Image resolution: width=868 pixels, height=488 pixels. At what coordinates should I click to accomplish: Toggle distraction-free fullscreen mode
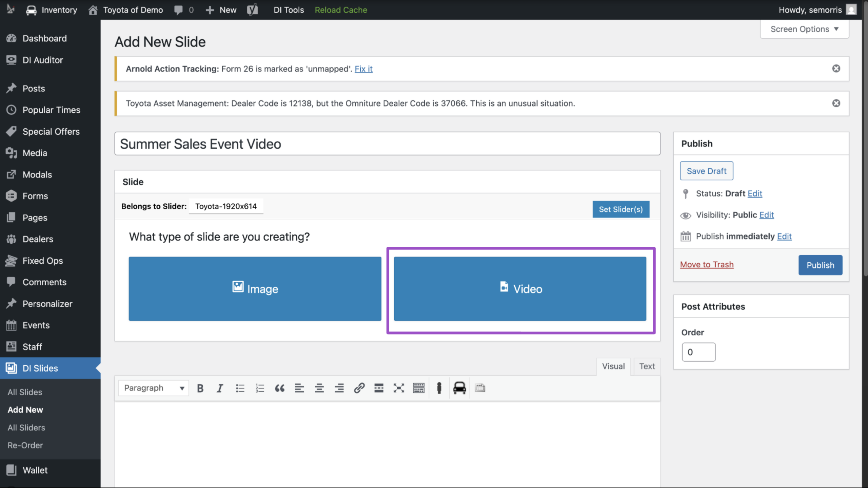399,388
